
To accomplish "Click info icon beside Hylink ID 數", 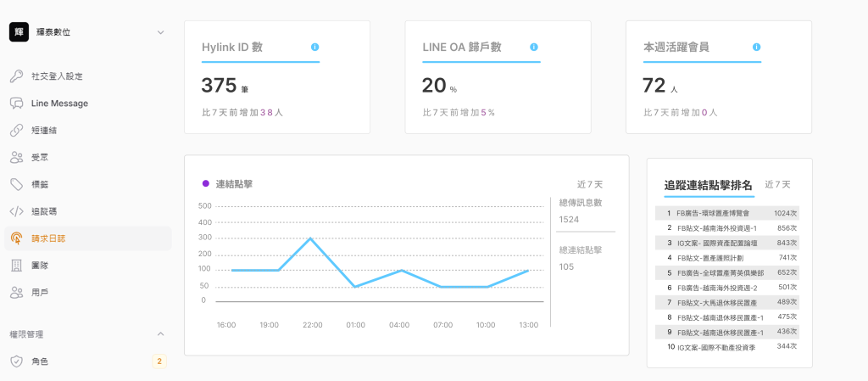I will (315, 47).
